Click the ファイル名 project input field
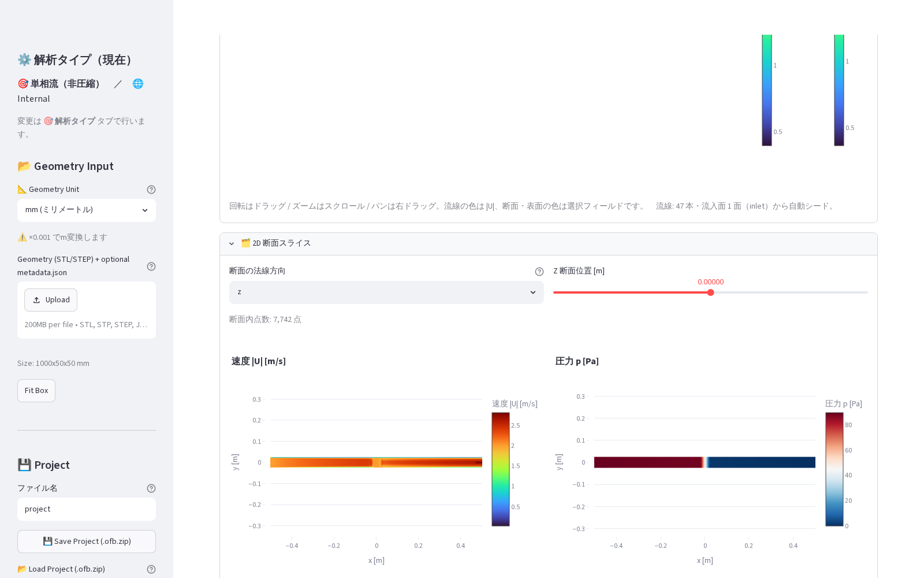This screenshot has width=924, height=578. pos(87,509)
